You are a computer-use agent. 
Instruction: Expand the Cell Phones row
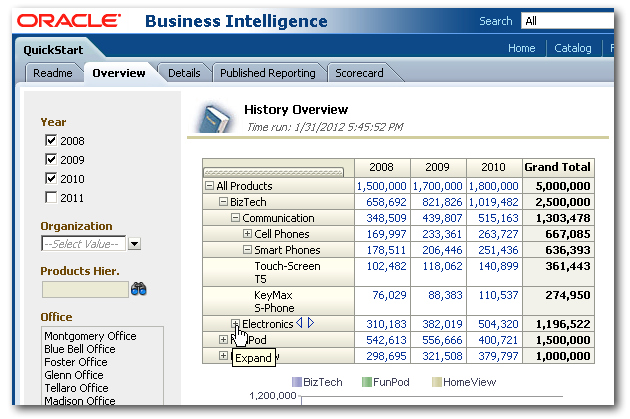247,233
